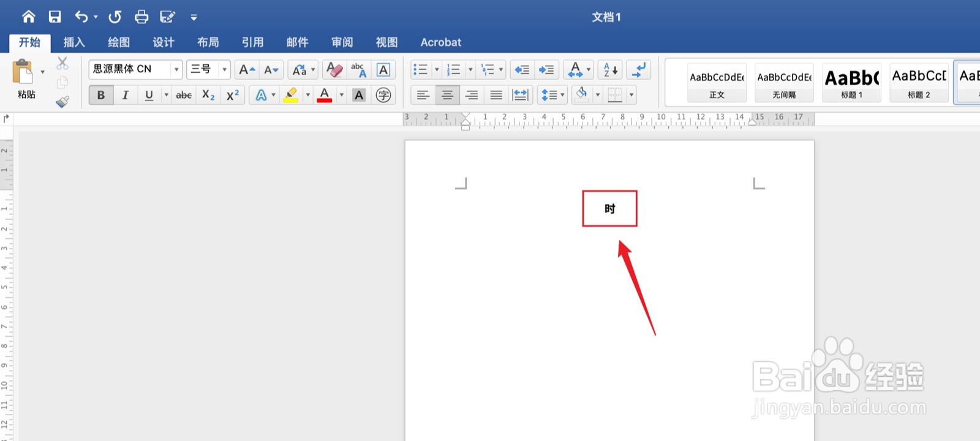Click the font size field 三号

tap(203, 69)
